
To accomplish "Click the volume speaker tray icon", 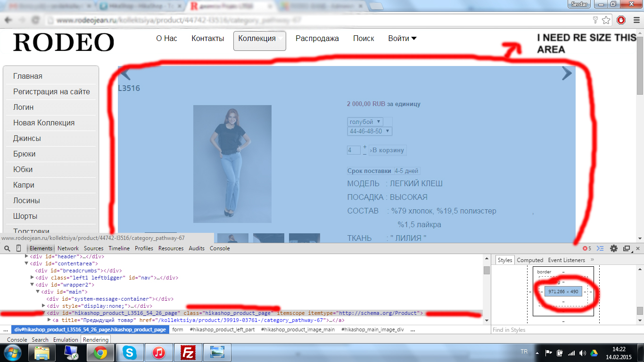I will click(583, 352).
